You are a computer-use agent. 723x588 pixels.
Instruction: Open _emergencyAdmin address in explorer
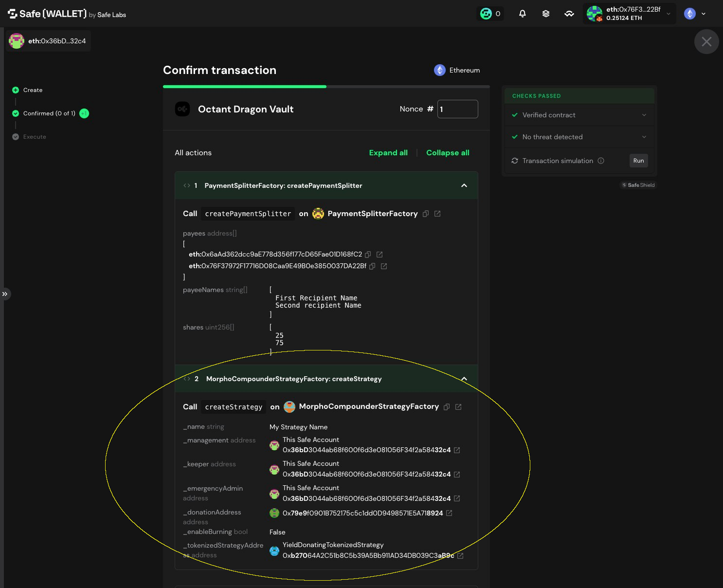point(457,498)
